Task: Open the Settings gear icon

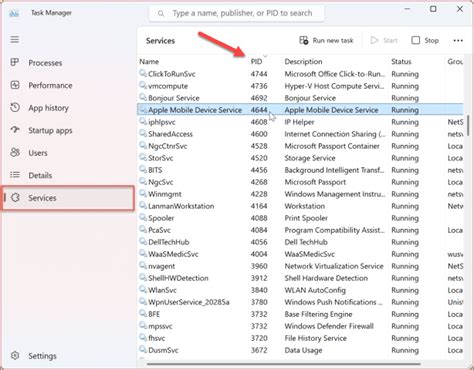Action: point(15,355)
